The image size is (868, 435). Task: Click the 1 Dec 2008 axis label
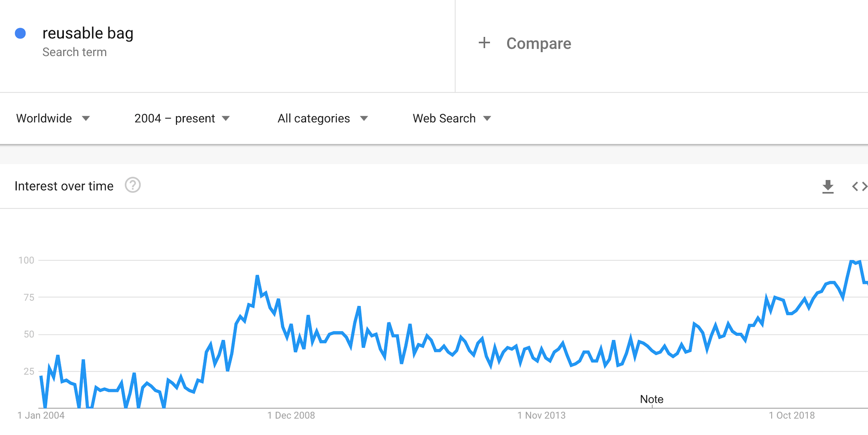tap(291, 415)
